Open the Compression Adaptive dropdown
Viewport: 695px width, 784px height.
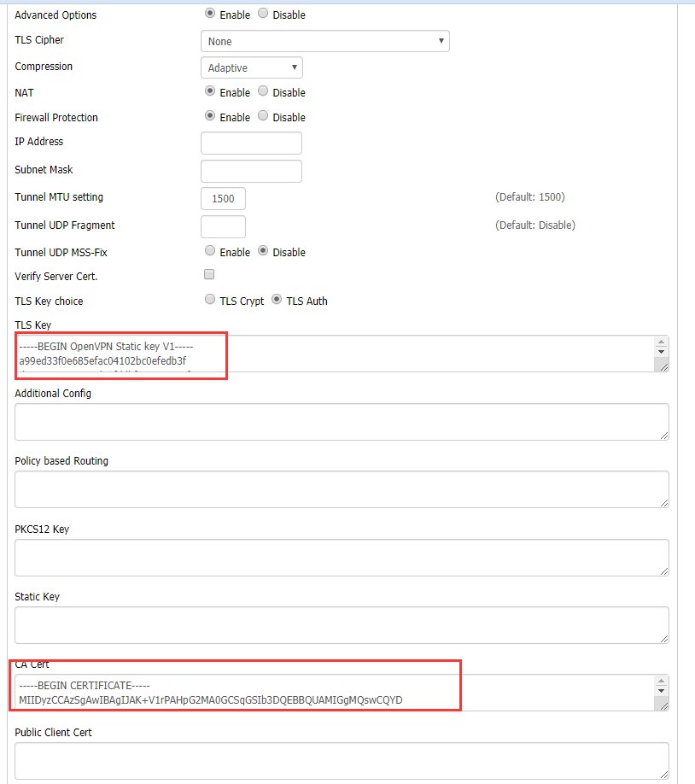(x=252, y=67)
